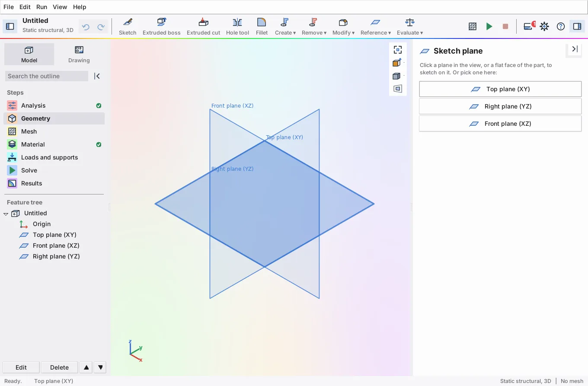Select the Material step

[x=54, y=144]
